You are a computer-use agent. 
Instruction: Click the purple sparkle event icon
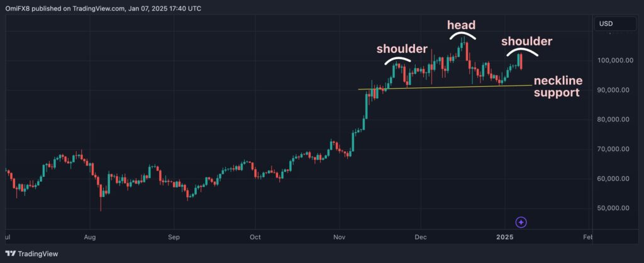pos(521,222)
